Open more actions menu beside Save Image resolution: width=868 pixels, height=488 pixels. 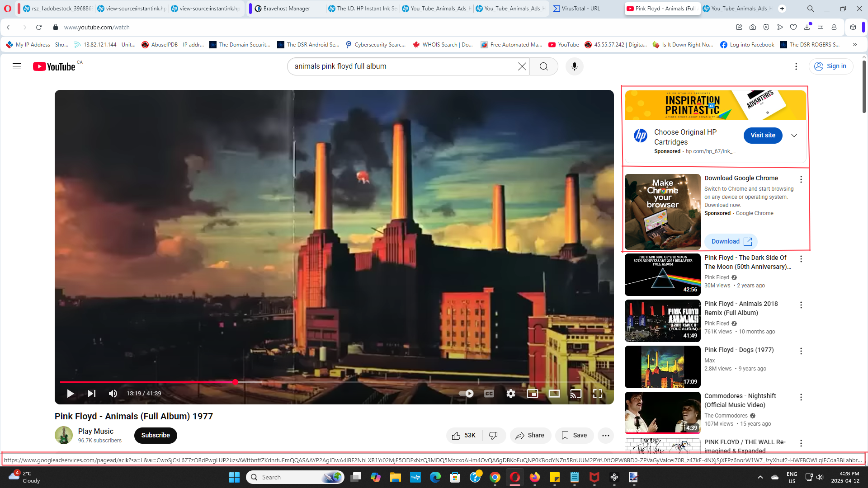(606, 436)
